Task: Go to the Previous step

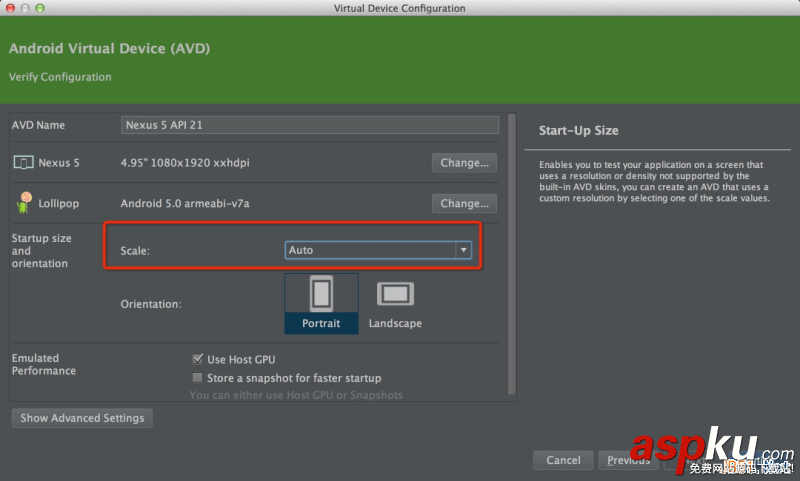Action: coord(629,460)
